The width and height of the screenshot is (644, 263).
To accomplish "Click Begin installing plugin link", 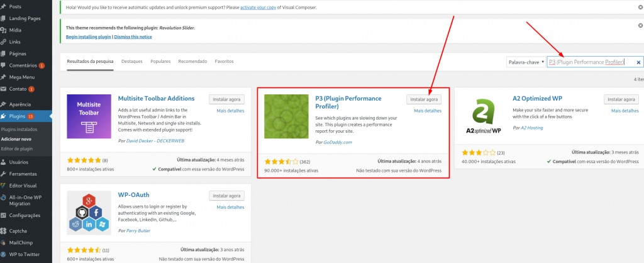I will coord(88,36).
